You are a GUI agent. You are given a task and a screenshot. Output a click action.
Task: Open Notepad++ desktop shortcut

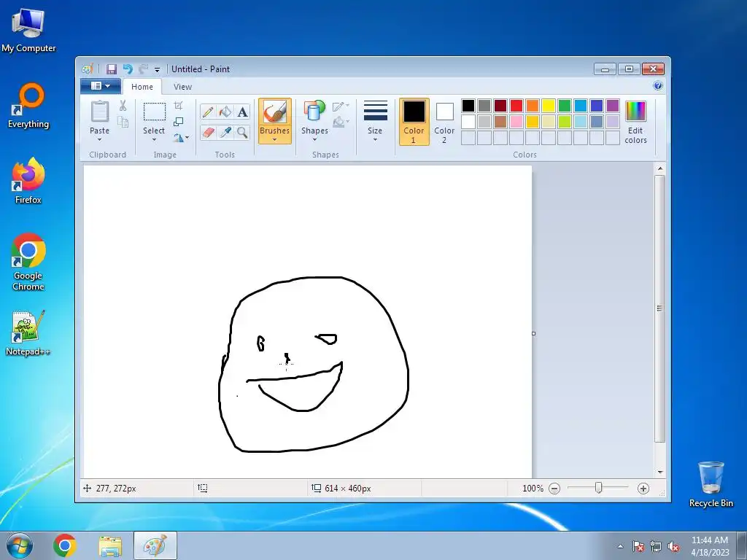[x=28, y=332]
